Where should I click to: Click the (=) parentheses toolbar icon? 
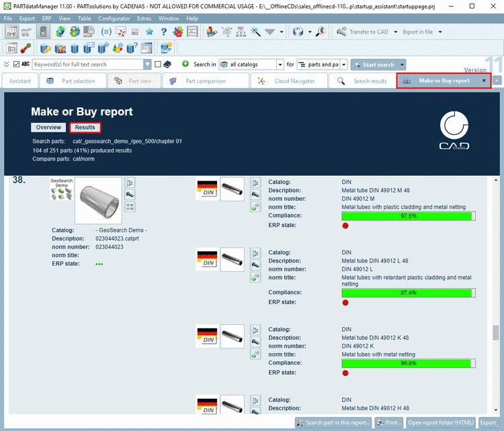106,32
